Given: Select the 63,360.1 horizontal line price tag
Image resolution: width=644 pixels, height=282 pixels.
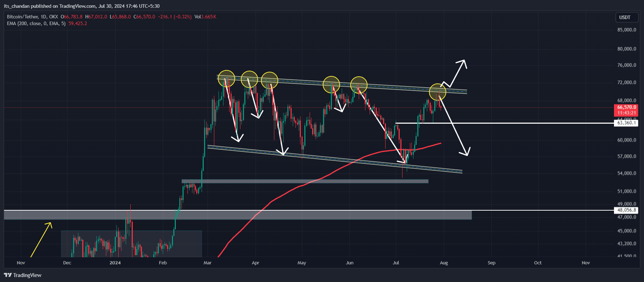Looking at the screenshot, I should click(x=626, y=123).
